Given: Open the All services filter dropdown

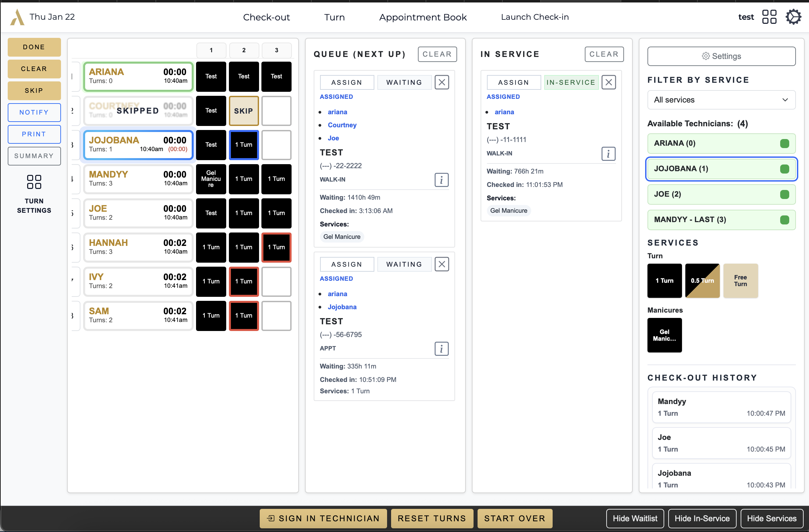Looking at the screenshot, I should tap(721, 99).
